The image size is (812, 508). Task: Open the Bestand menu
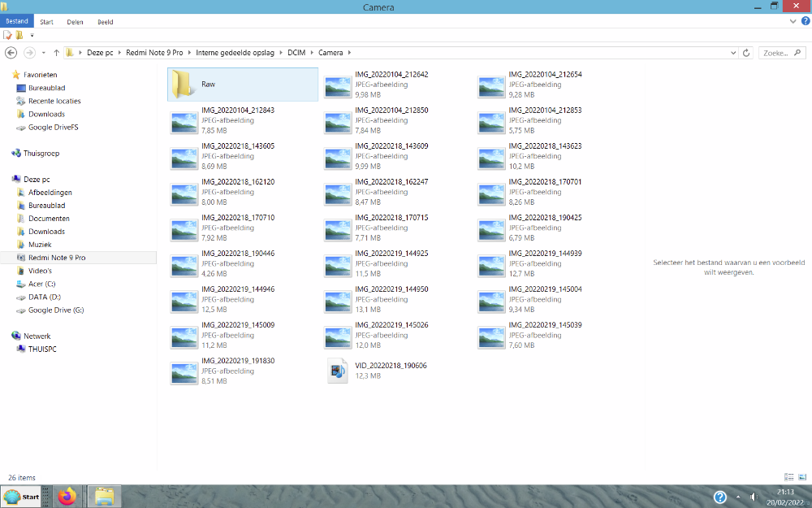16,22
